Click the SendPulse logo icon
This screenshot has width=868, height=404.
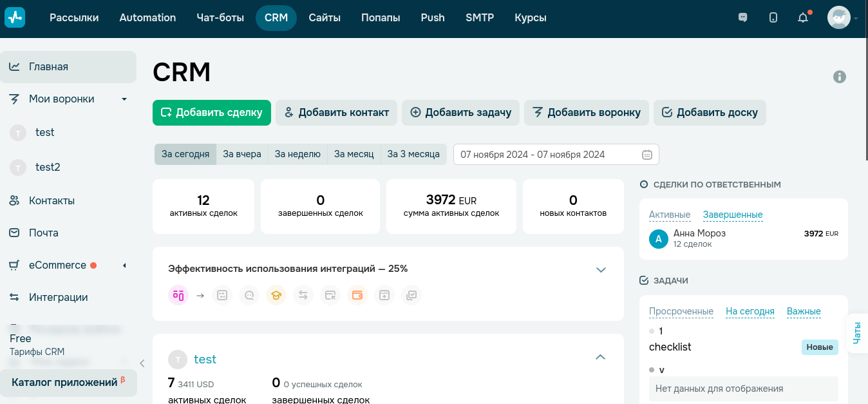pyautogui.click(x=14, y=18)
